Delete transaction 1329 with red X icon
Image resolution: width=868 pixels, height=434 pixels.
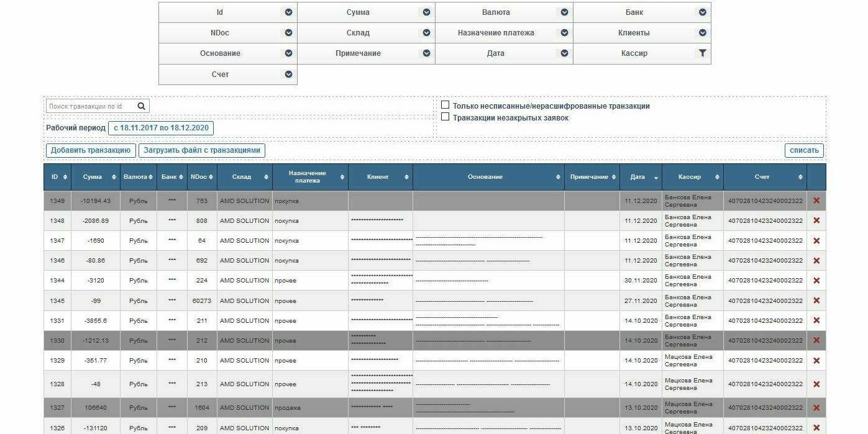[816, 361]
